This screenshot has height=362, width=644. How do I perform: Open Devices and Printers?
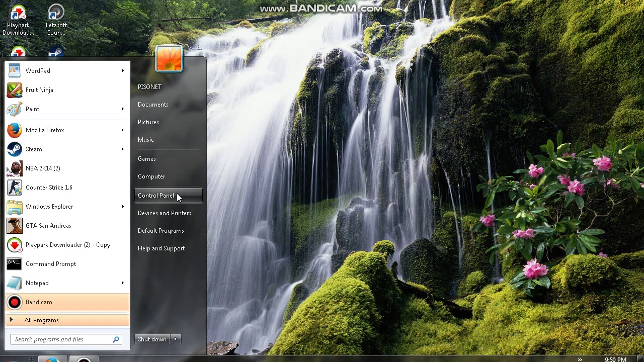click(168, 213)
